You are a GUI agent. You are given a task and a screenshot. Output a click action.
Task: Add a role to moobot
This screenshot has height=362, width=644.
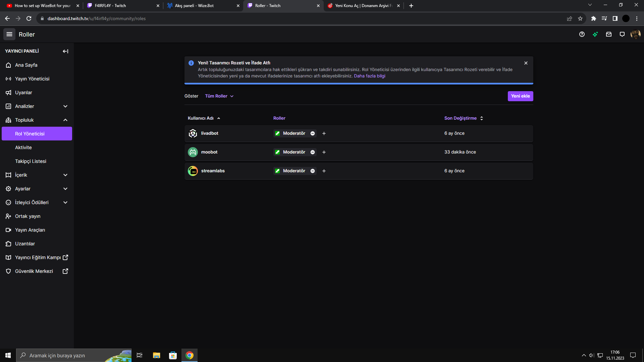324,152
